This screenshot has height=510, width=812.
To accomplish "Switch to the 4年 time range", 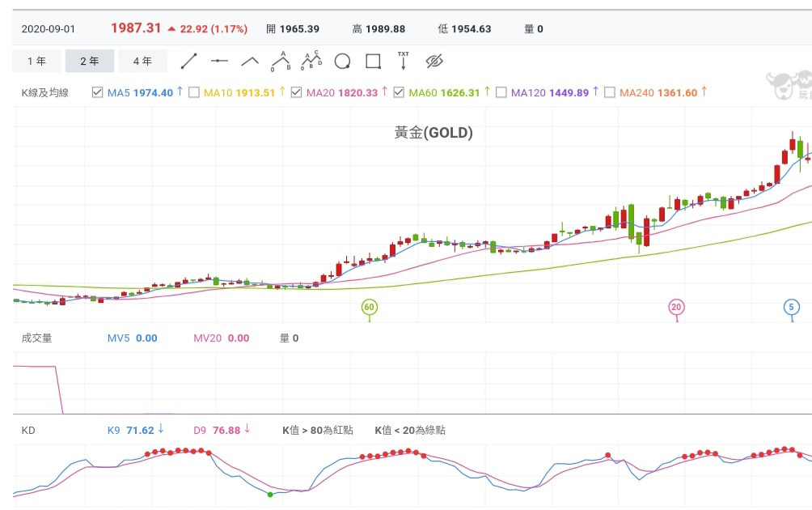I will 142,62.
